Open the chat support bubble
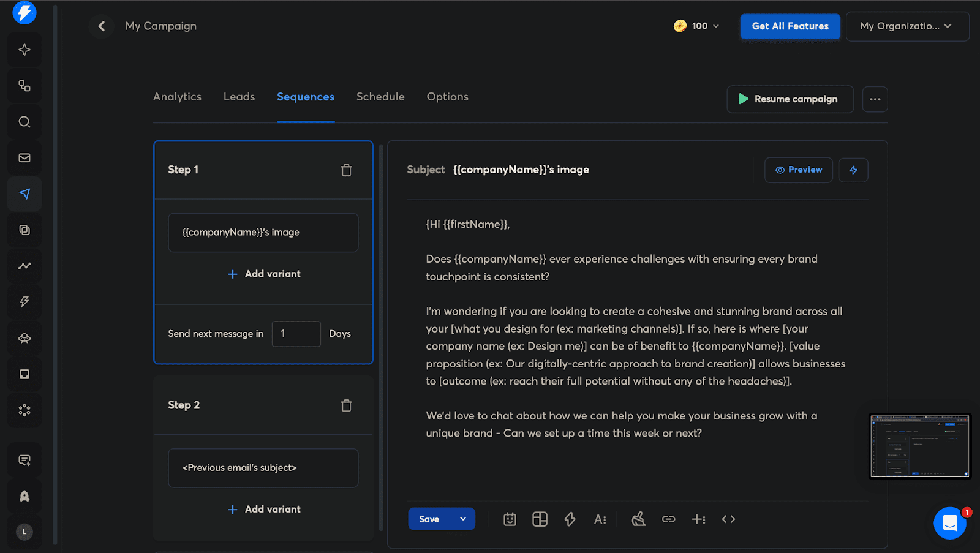Image resolution: width=980 pixels, height=553 pixels. [x=949, y=524]
